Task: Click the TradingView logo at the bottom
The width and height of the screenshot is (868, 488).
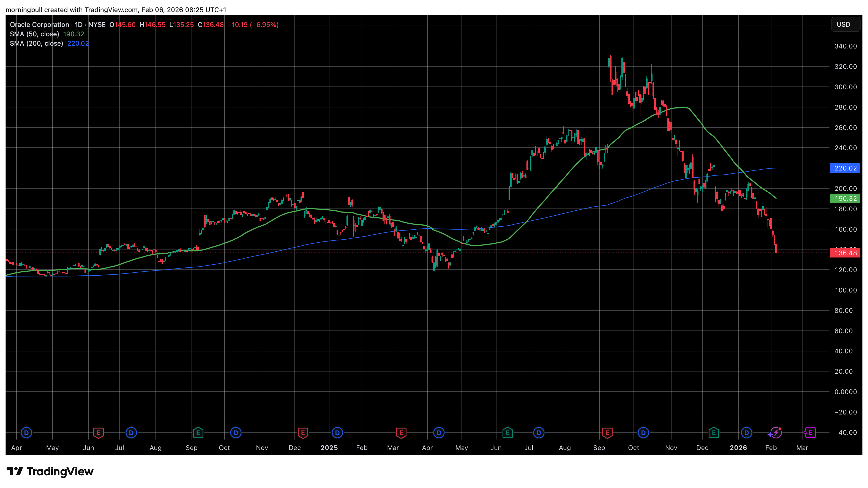Action: 50,471
